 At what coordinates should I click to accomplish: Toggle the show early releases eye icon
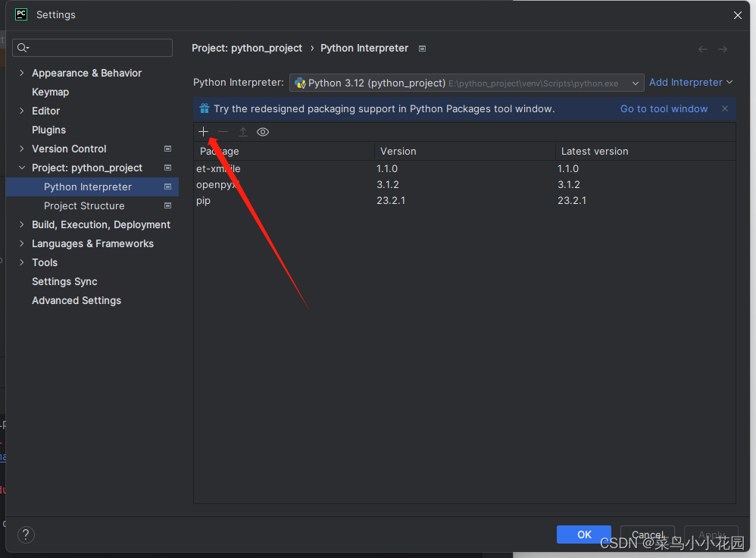[x=263, y=132]
